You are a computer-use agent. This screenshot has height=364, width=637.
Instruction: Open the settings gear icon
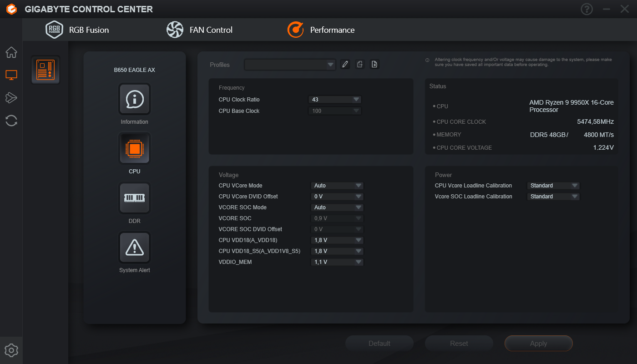click(11, 350)
